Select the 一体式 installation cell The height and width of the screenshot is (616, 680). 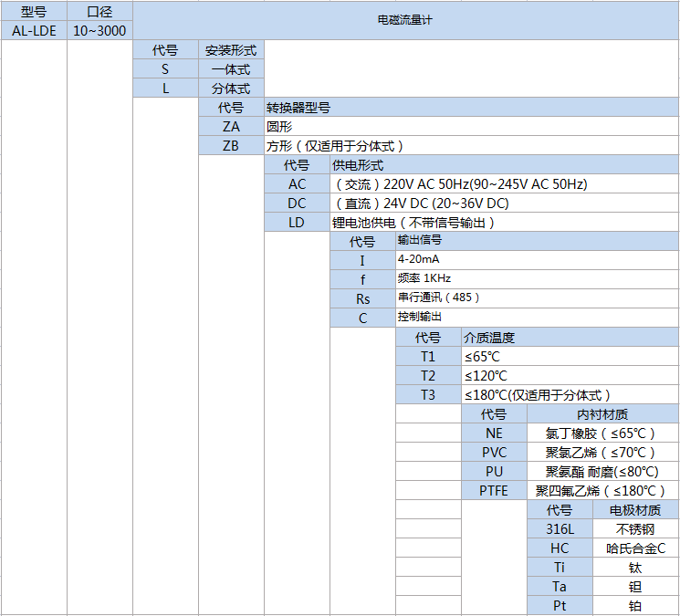point(231,69)
